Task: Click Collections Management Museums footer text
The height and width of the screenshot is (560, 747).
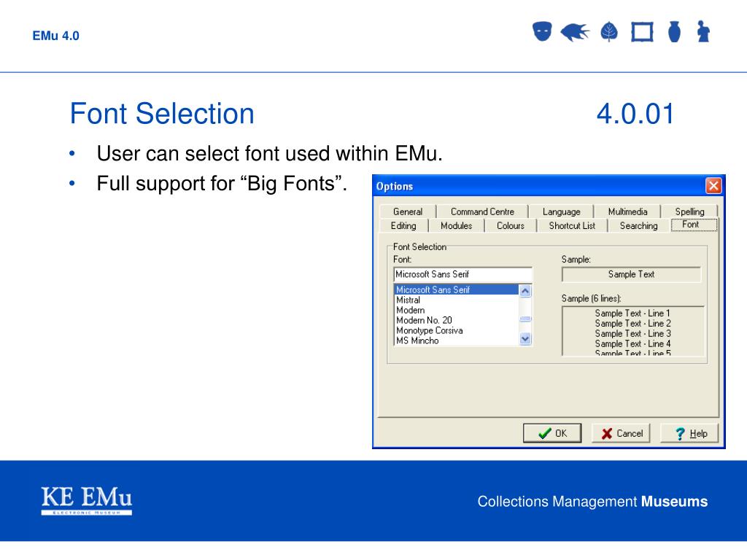Action: point(592,502)
